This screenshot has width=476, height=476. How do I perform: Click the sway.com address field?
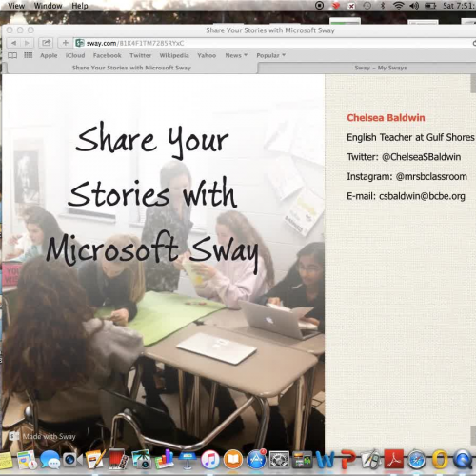point(273,43)
